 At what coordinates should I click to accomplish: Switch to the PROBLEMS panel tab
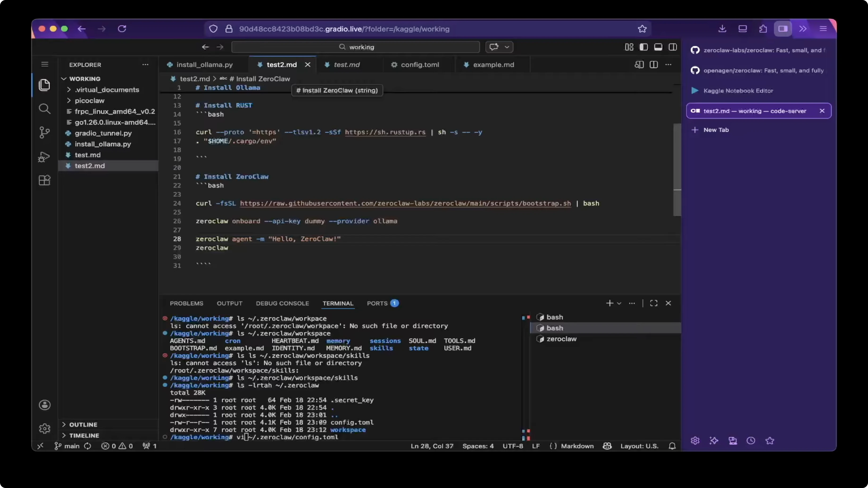pyautogui.click(x=186, y=303)
